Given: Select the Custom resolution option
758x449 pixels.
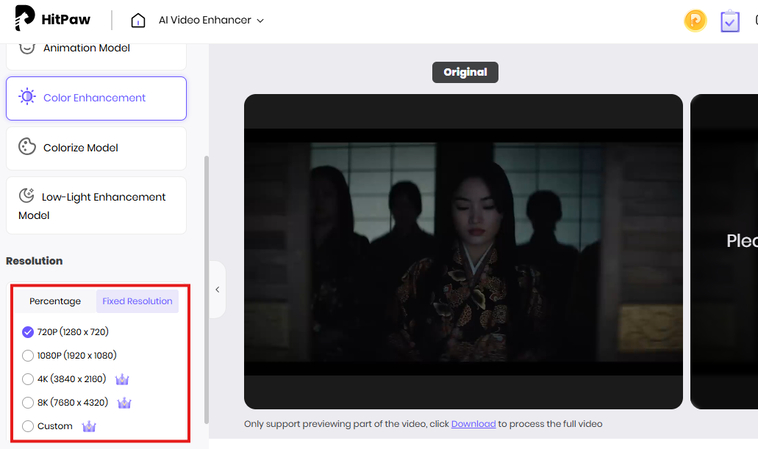Looking at the screenshot, I should [x=47, y=426].
